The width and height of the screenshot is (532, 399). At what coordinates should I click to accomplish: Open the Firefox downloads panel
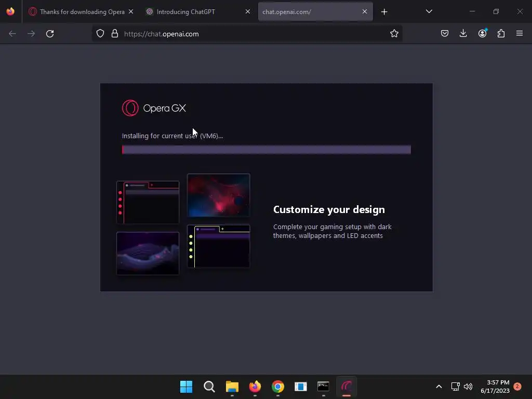(x=463, y=34)
